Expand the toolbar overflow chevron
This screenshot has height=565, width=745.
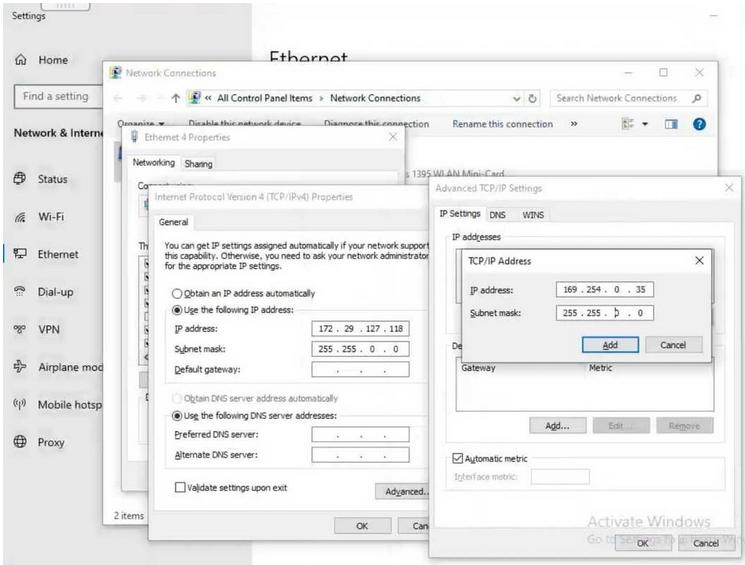[x=574, y=124]
